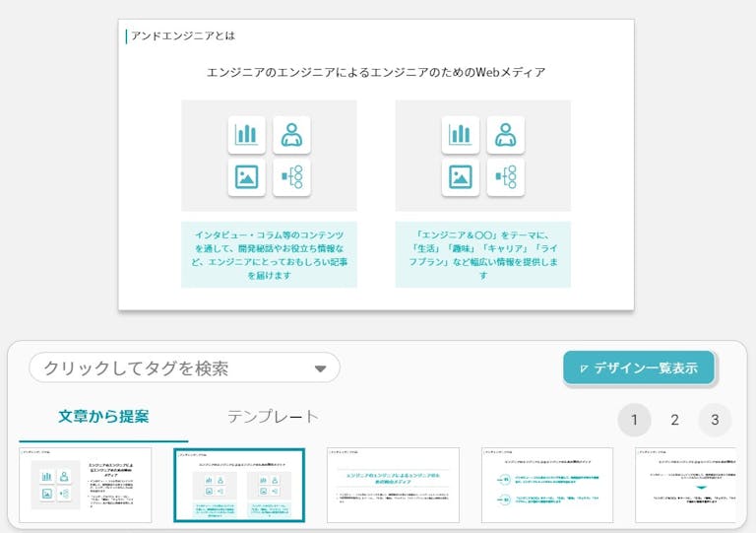Click the person icon in left card
Screen dimensions: 756x533
coord(291,135)
